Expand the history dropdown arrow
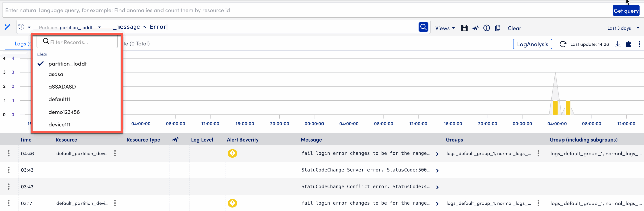 29,27
